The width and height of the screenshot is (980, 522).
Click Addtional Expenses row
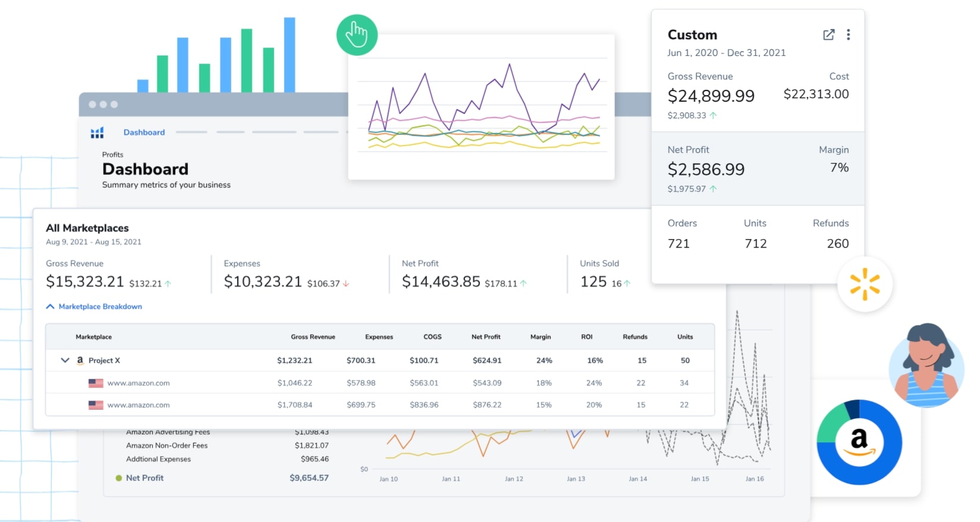(227, 459)
